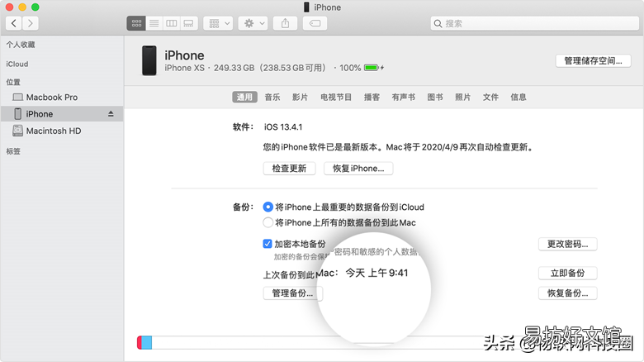Switch to the 图书 tab
This screenshot has height=362, width=644.
[x=435, y=97]
